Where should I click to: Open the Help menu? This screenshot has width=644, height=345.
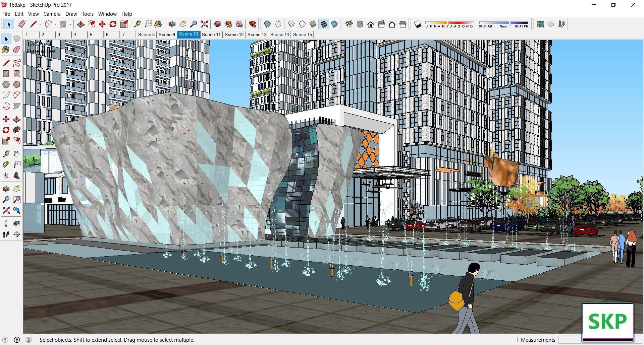(126, 14)
